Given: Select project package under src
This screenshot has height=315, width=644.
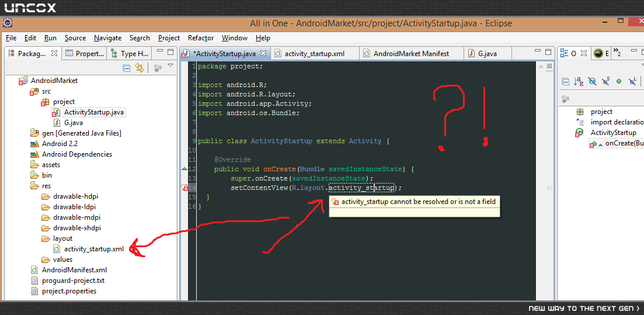Looking at the screenshot, I should [64, 102].
